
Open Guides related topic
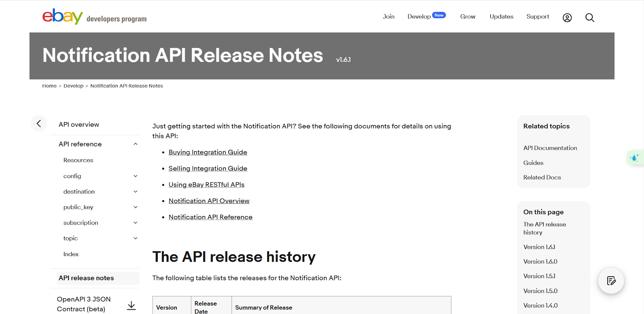(x=533, y=163)
